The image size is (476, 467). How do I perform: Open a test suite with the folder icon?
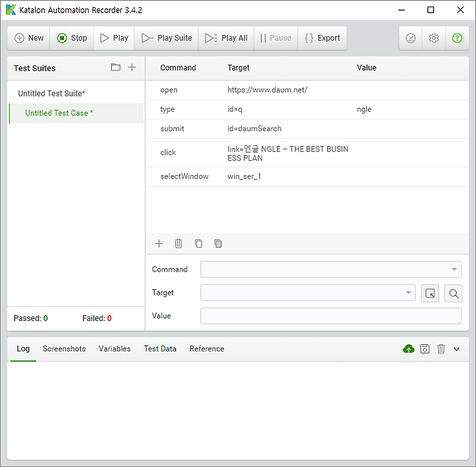click(115, 67)
